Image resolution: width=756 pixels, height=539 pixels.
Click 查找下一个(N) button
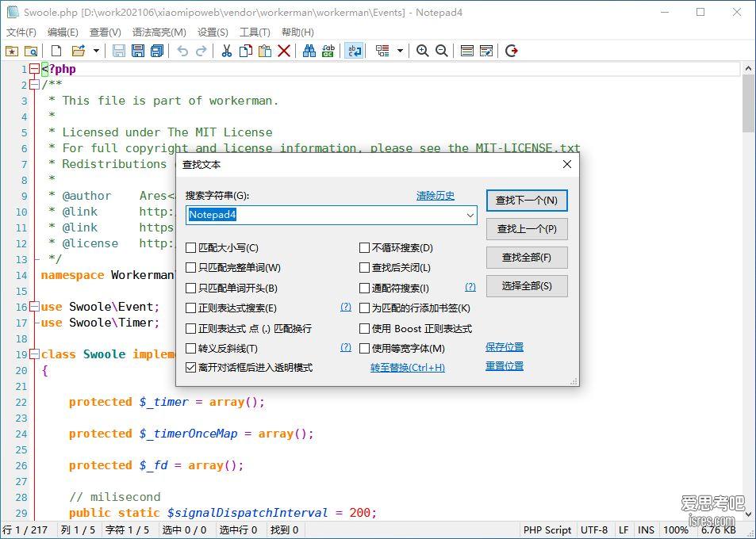pos(527,201)
